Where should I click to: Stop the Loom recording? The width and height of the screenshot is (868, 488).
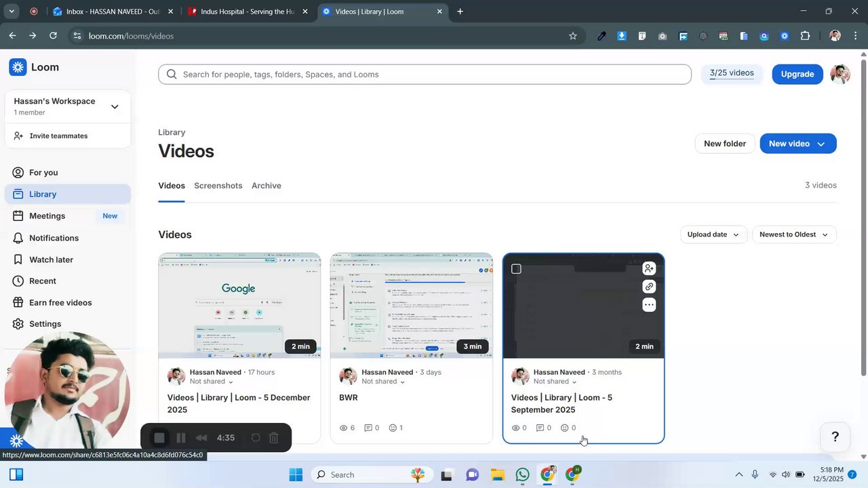[x=159, y=438]
